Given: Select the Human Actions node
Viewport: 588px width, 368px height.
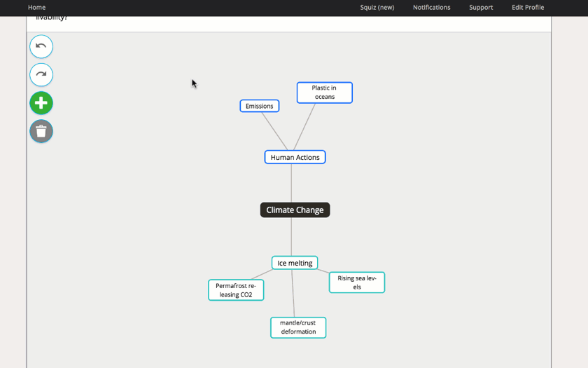Looking at the screenshot, I should 295,157.
